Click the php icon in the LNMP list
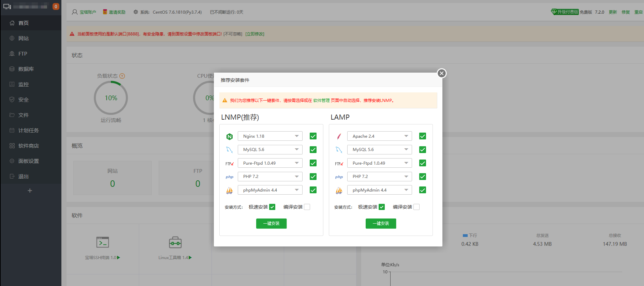This screenshot has height=286, width=644. coord(230,177)
